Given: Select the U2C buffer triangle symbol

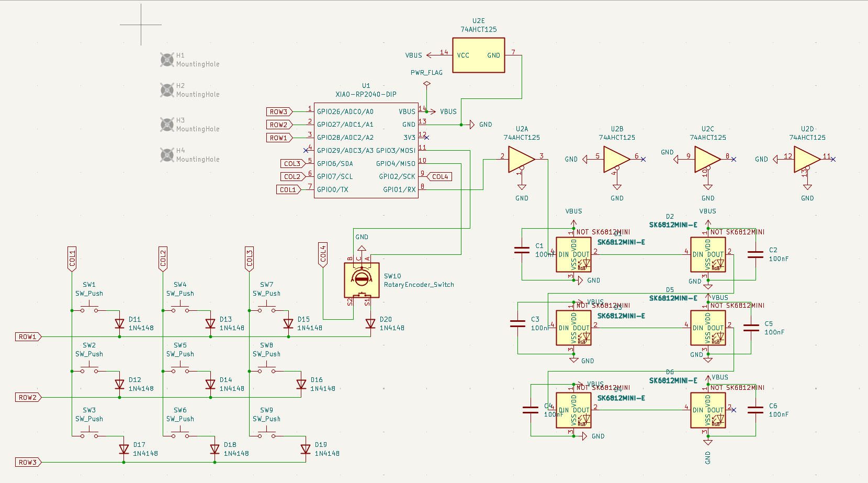Looking at the screenshot, I should [x=708, y=159].
